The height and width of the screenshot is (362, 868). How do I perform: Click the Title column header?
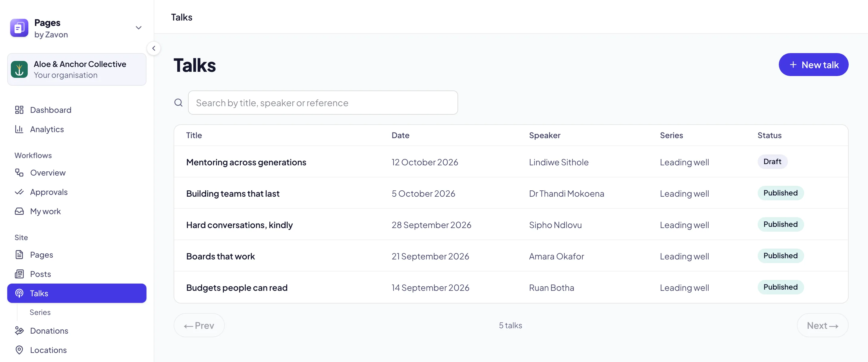click(x=194, y=135)
